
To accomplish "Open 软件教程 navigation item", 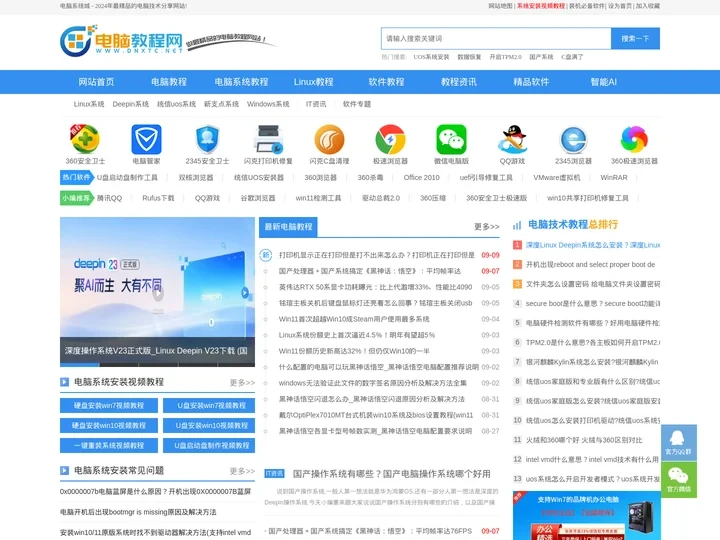I will tap(386, 82).
